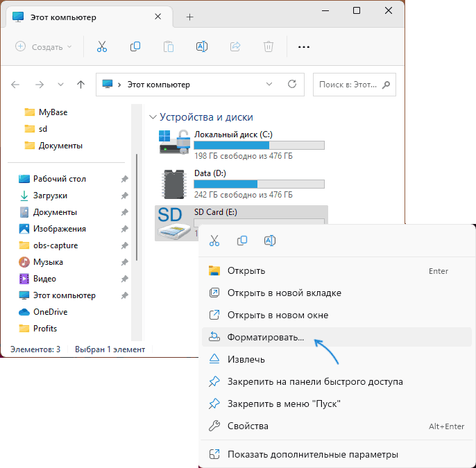Choose Открыть в новой вкладке
Viewport: 476px width, 468px height.
tap(337, 293)
